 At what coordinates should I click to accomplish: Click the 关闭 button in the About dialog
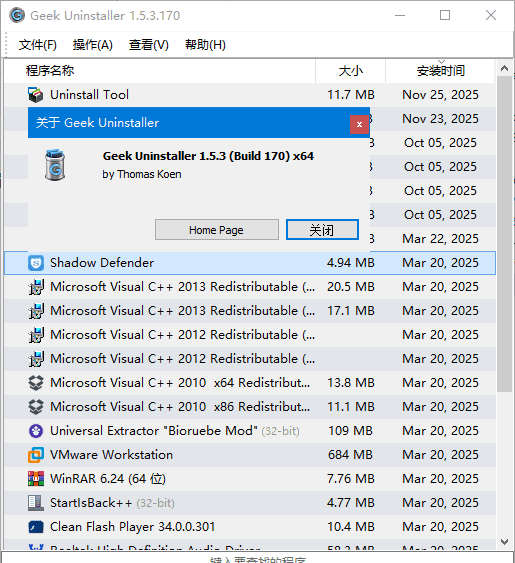[322, 230]
